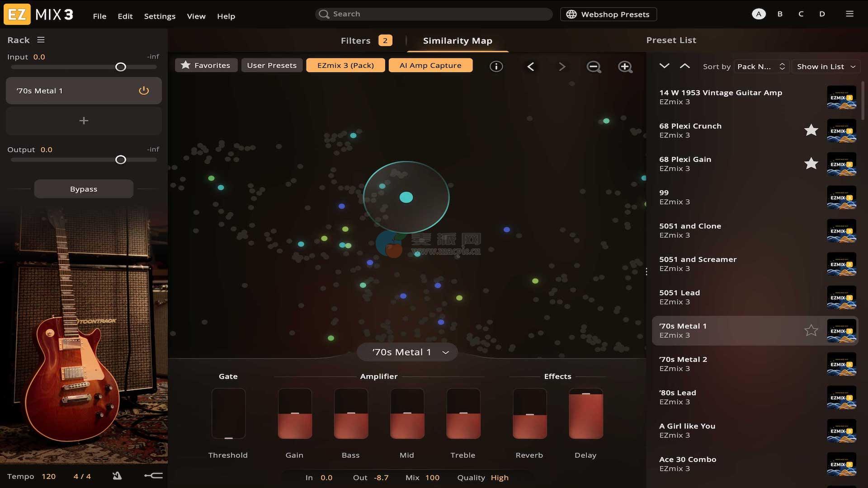Viewport: 868px width, 488px height.
Task: Click the Reverb effects slider
Action: [529, 413]
